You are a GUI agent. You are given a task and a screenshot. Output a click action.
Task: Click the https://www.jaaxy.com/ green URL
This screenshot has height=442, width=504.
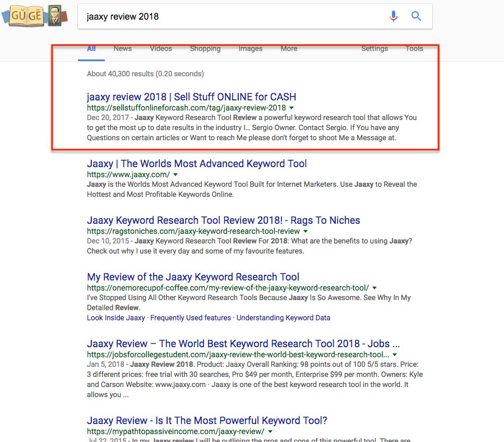click(x=128, y=174)
